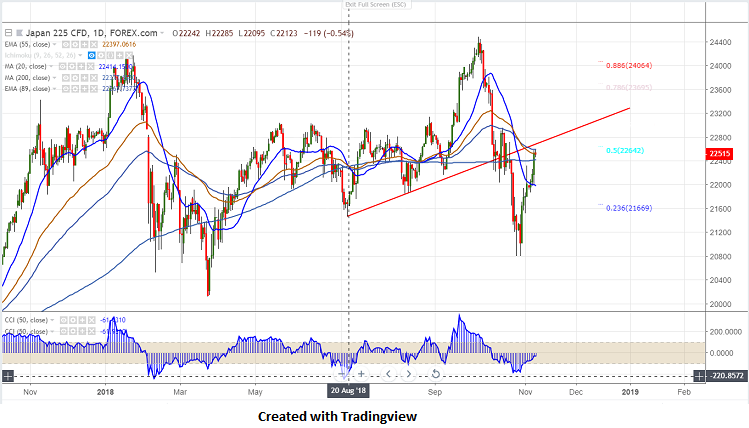Hide the EMA (89, close) indicator
This screenshot has width=749, height=428.
tap(66, 89)
